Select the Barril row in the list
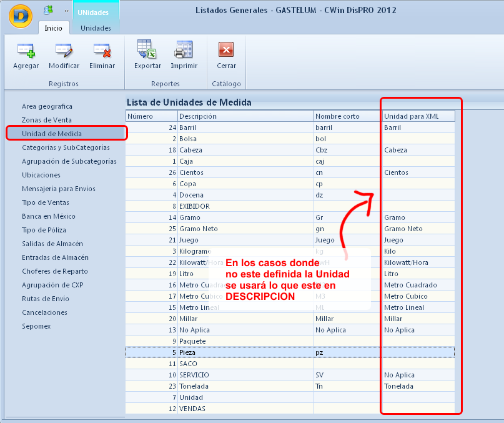This screenshot has height=423, width=504. pyautogui.click(x=245, y=127)
